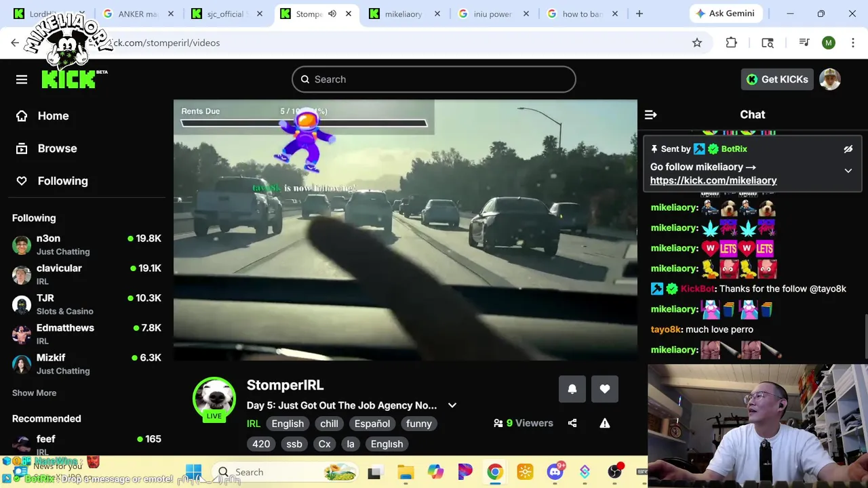Open TJR's channel from Following
The height and width of the screenshot is (488, 868).
[x=87, y=304]
